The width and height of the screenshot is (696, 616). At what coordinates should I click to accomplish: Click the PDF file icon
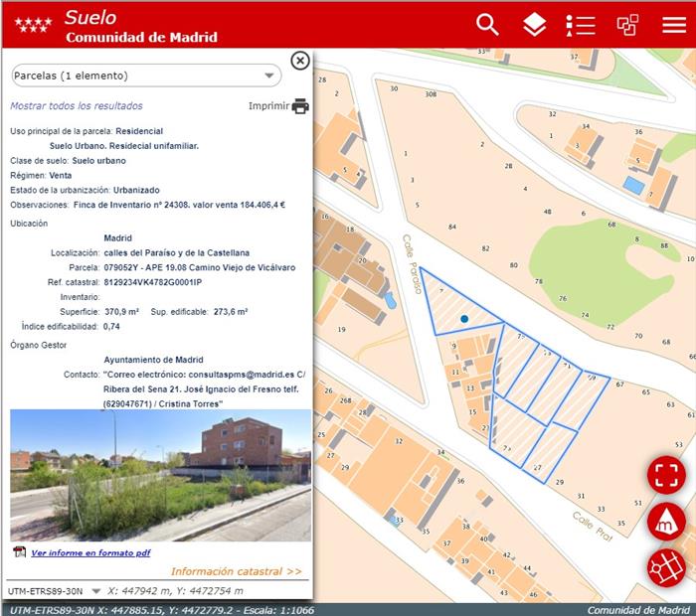click(19, 552)
